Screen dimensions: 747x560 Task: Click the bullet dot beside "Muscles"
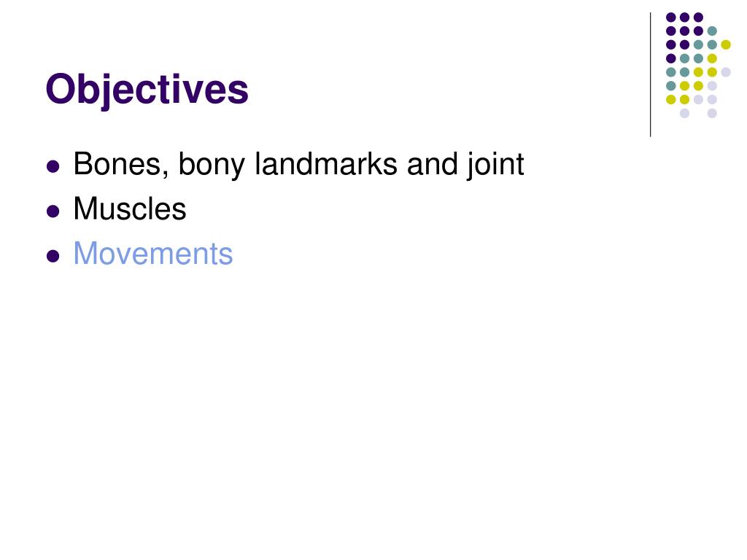(53, 211)
